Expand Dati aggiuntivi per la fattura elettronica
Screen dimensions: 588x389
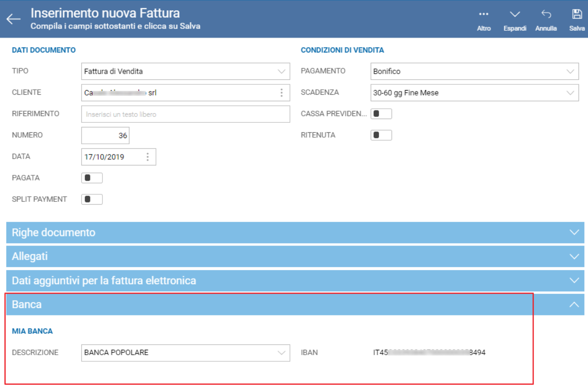pyautogui.click(x=295, y=281)
